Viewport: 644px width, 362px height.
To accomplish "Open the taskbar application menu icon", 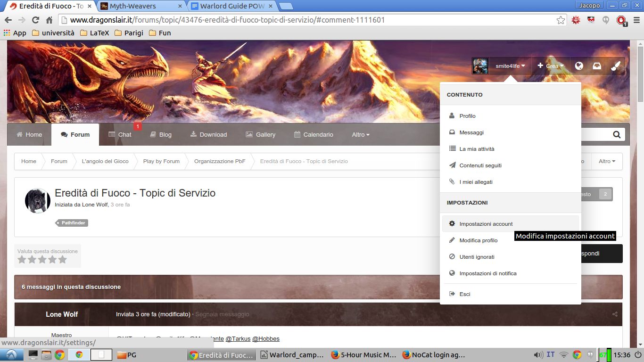I will tap(11, 355).
